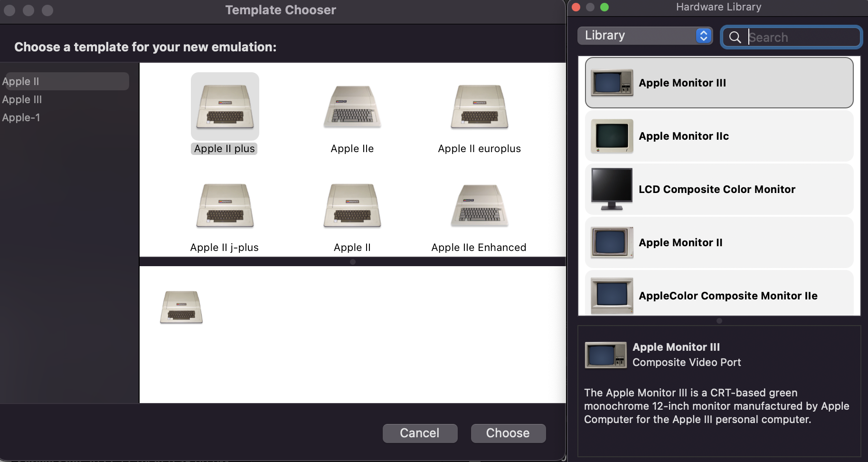Click the Apple Monitor IIc icon

pos(612,136)
